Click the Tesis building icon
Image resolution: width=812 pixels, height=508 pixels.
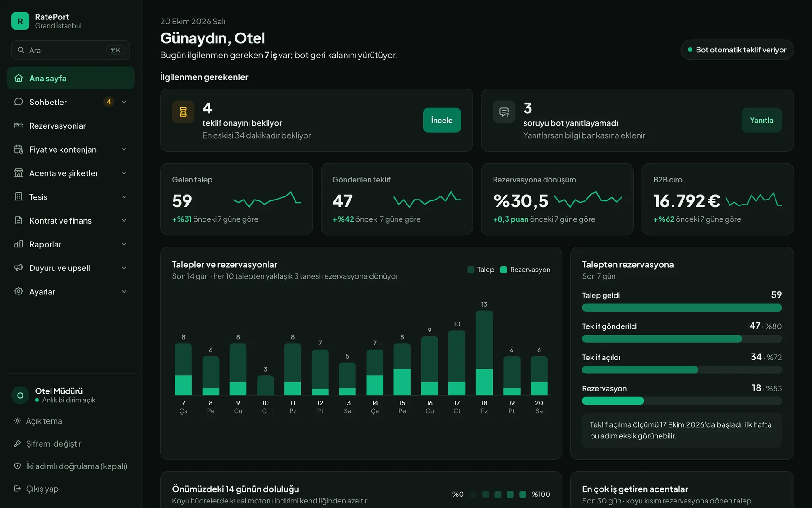click(x=18, y=196)
